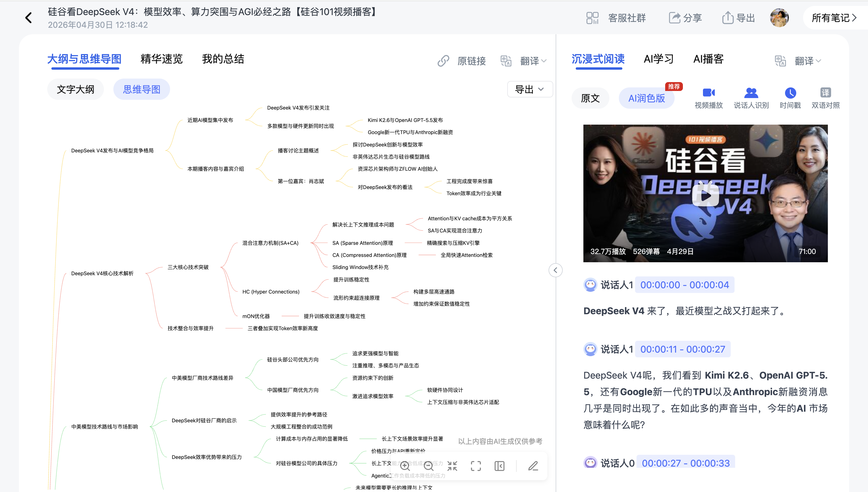
Task: Click node DeepSeek V4发布与AI模型竞争格局
Action: (112, 150)
